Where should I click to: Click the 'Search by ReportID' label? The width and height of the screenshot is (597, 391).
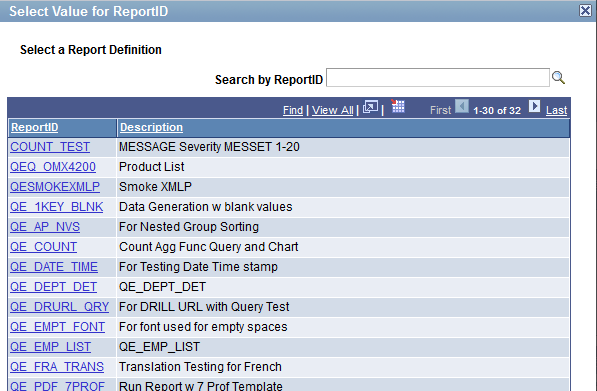[269, 80]
